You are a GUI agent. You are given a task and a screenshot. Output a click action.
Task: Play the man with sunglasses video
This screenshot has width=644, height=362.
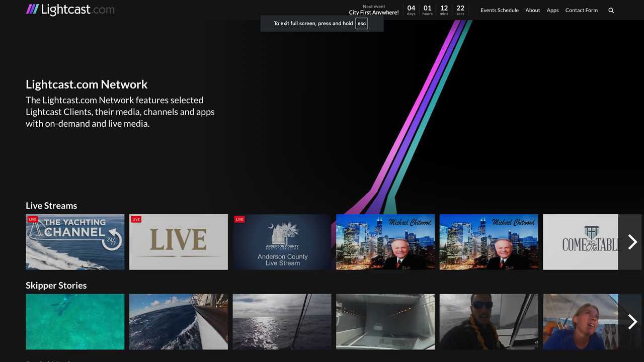[x=489, y=322]
